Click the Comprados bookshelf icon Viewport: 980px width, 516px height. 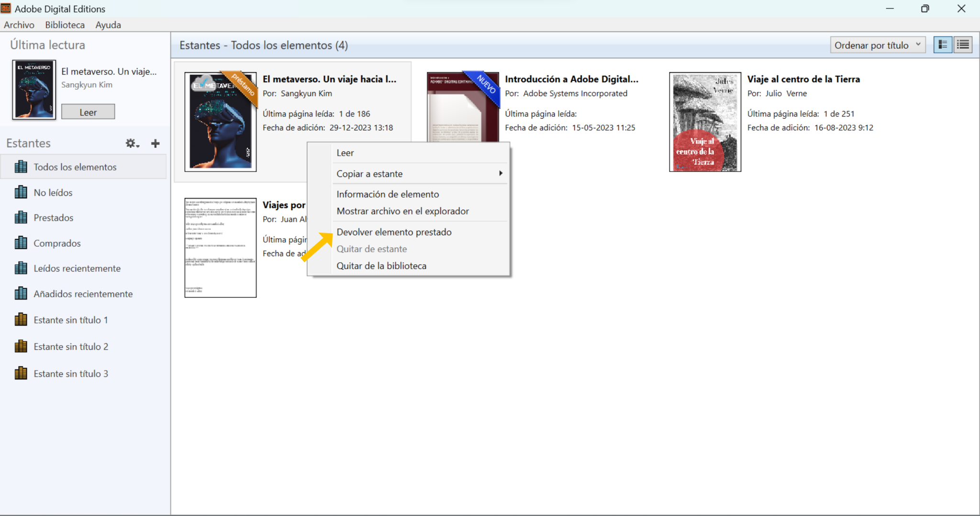pos(21,243)
